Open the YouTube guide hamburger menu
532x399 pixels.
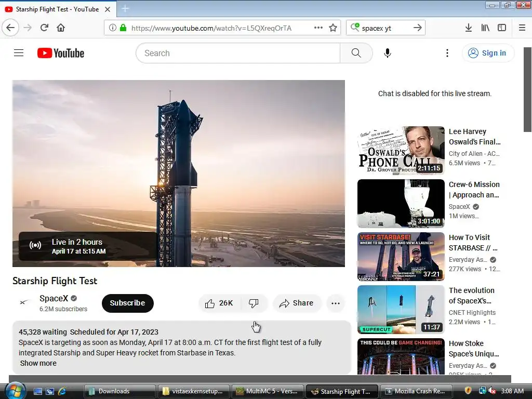[x=19, y=53]
